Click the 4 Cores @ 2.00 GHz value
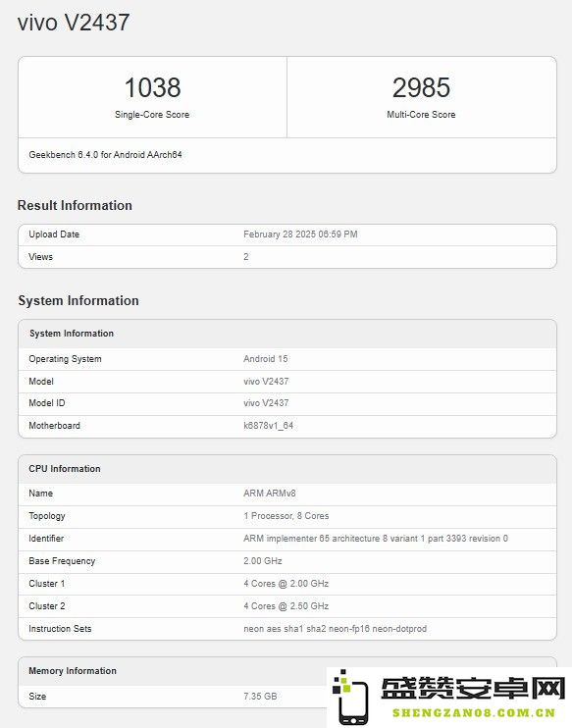Image resolution: width=572 pixels, height=728 pixels. [286, 583]
